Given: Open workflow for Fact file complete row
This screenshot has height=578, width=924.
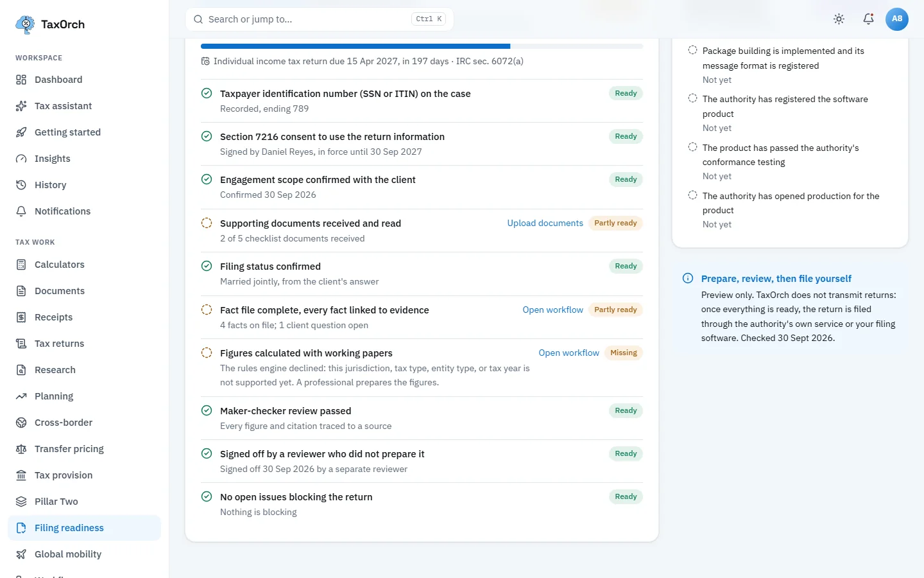Looking at the screenshot, I should point(552,310).
